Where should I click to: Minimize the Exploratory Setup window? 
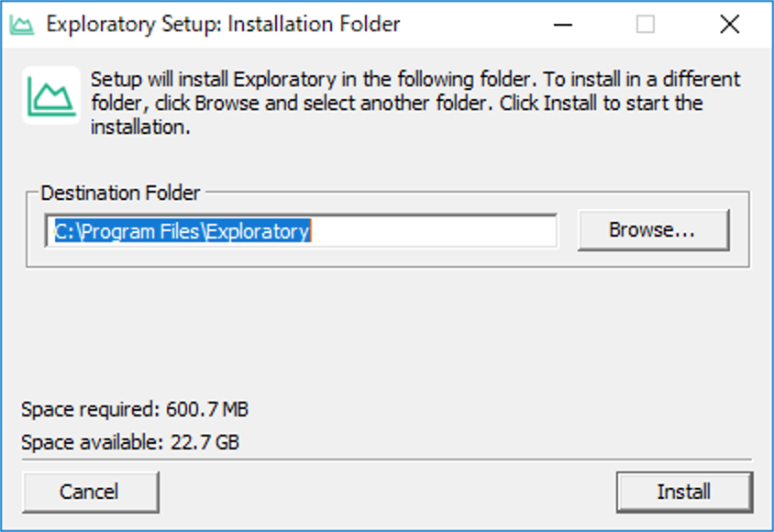[563, 24]
